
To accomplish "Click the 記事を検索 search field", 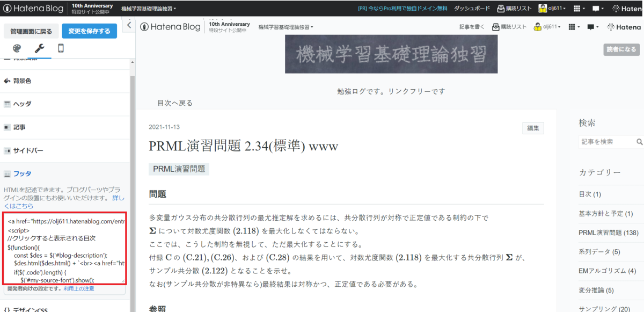I will 606,142.
